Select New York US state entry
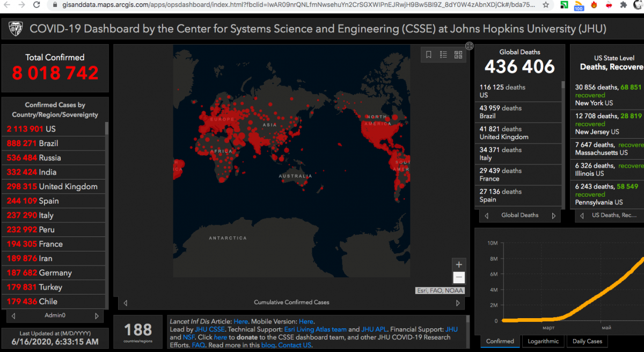 [608, 95]
